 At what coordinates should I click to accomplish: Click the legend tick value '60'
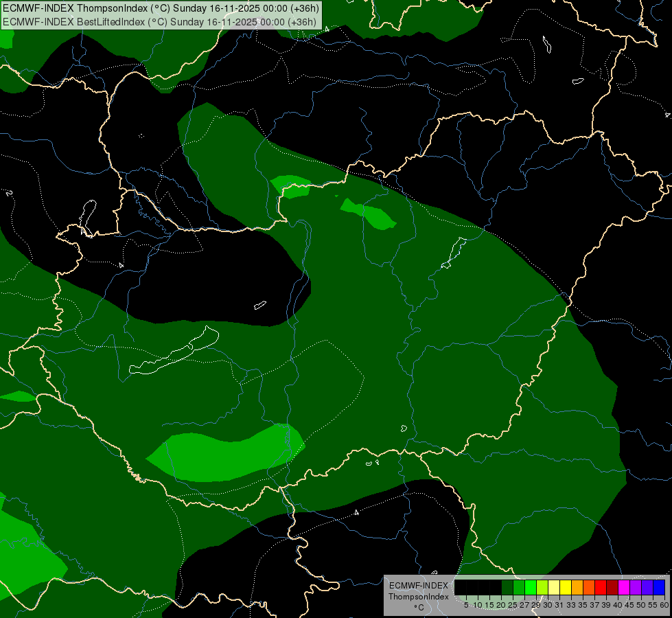tap(664, 605)
